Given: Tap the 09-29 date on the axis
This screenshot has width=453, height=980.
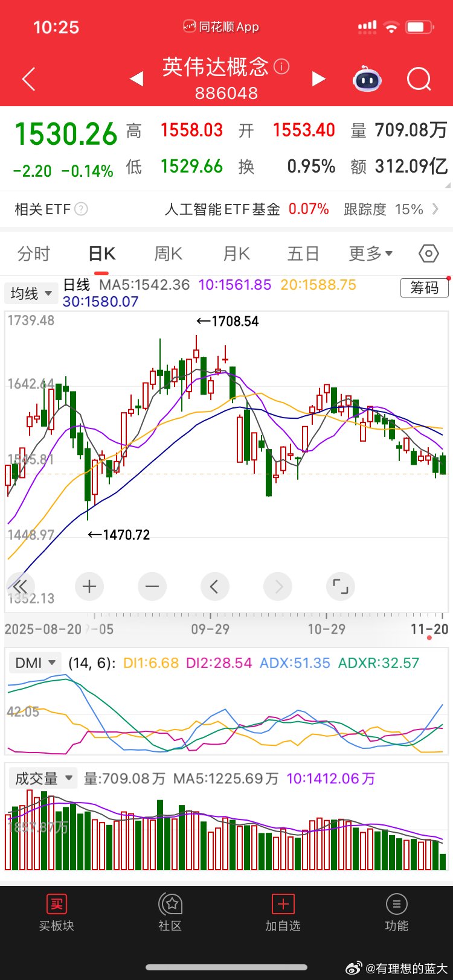Looking at the screenshot, I should click(x=210, y=629).
